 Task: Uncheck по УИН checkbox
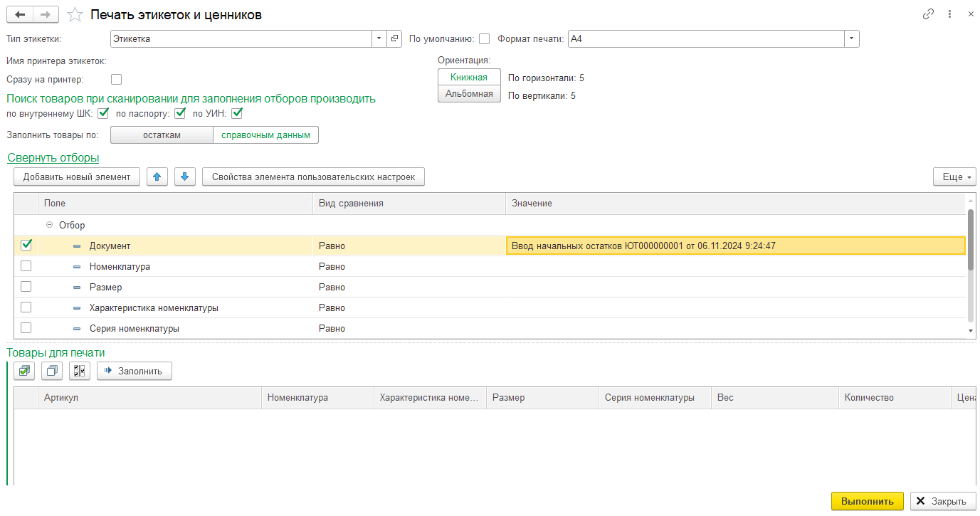(x=238, y=113)
